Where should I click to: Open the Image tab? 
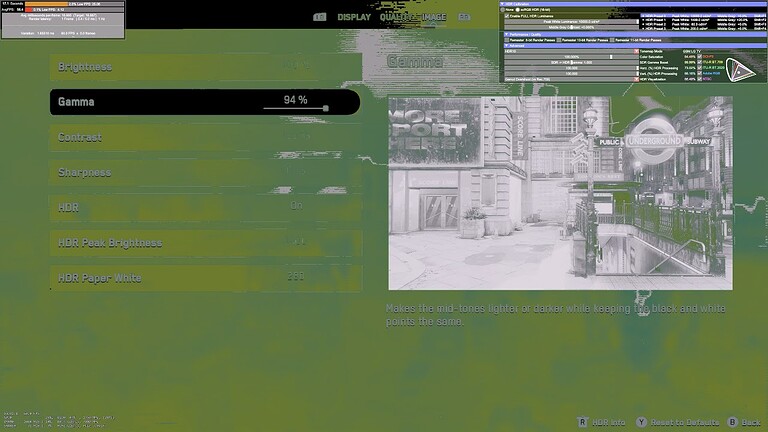tap(433, 17)
